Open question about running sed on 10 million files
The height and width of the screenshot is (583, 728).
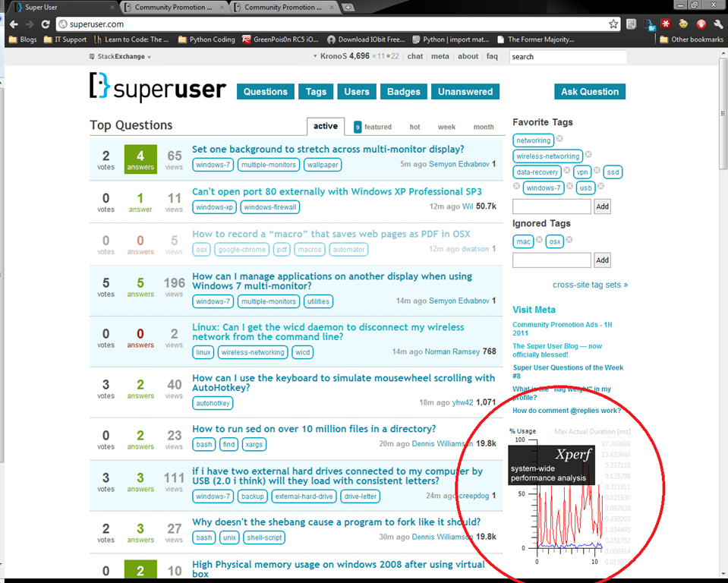[314, 428]
